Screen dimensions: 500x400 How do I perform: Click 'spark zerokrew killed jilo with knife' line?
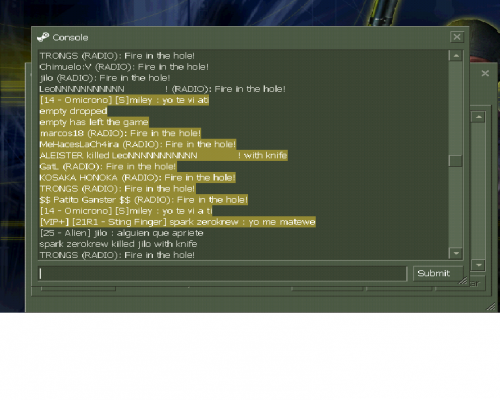click(118, 244)
